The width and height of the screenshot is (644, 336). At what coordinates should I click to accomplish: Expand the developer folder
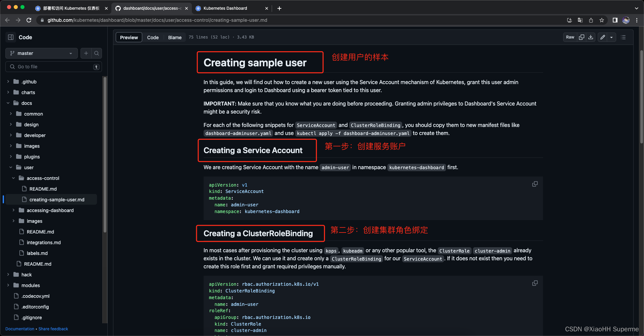[x=11, y=135]
